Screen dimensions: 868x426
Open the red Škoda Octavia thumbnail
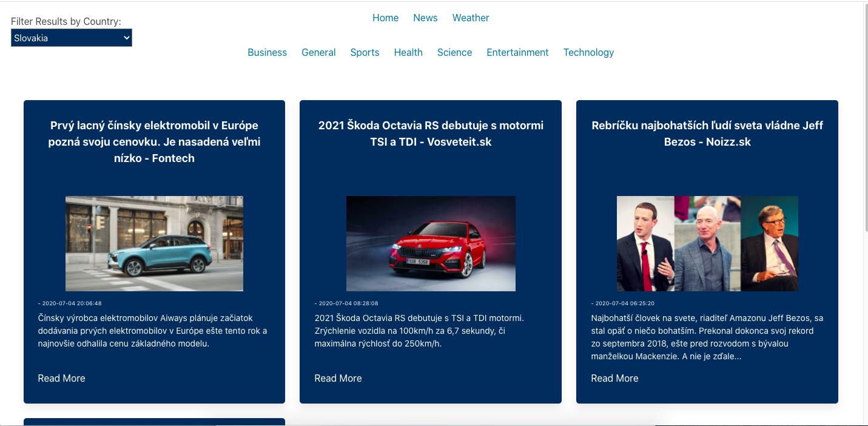coord(431,243)
